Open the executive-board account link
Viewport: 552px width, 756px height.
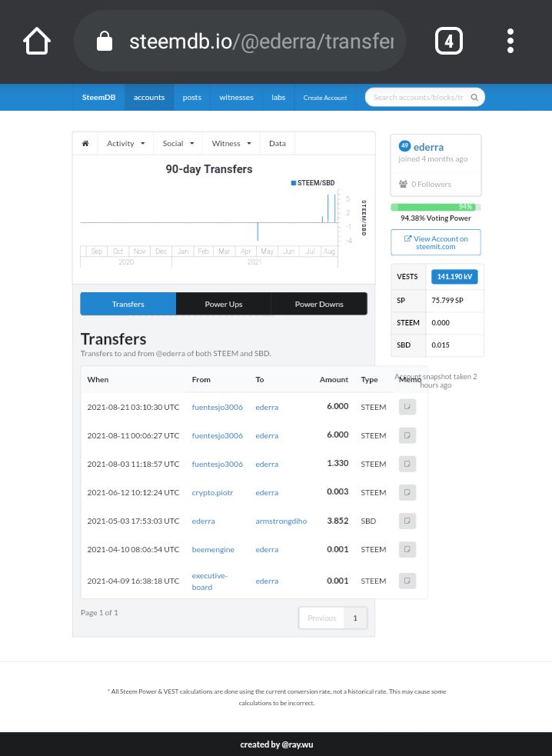[x=210, y=581]
